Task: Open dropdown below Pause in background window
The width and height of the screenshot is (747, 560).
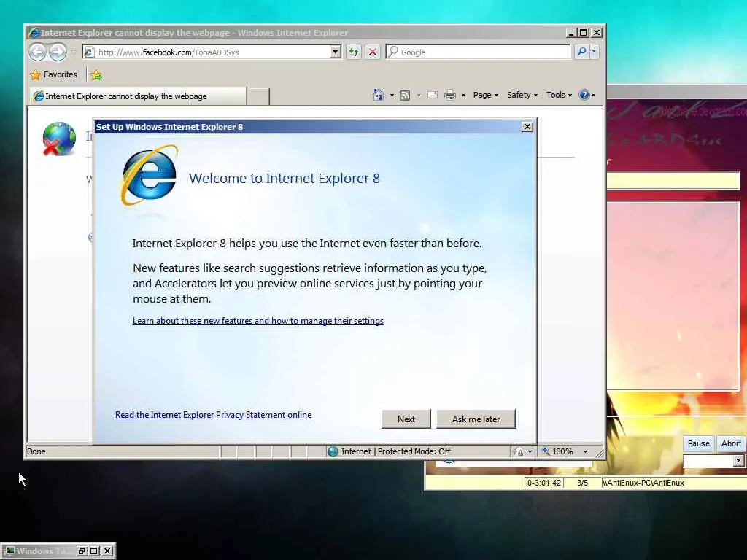Action: [x=738, y=461]
